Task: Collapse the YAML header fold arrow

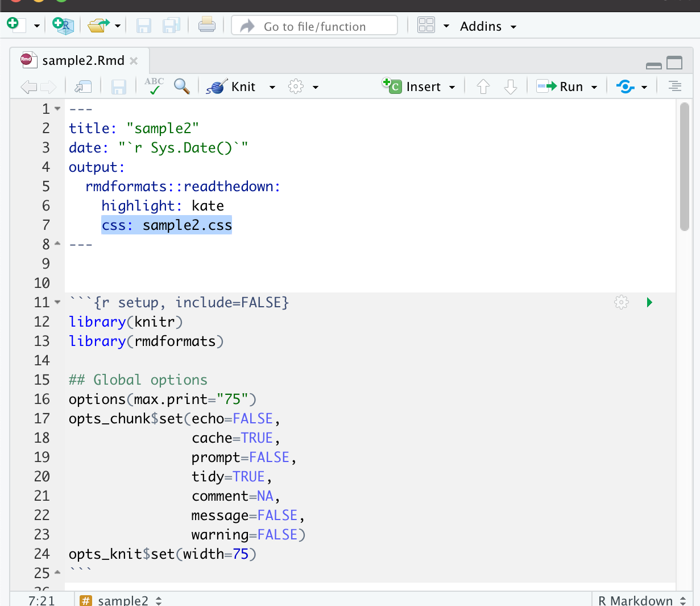Action: coord(57,109)
